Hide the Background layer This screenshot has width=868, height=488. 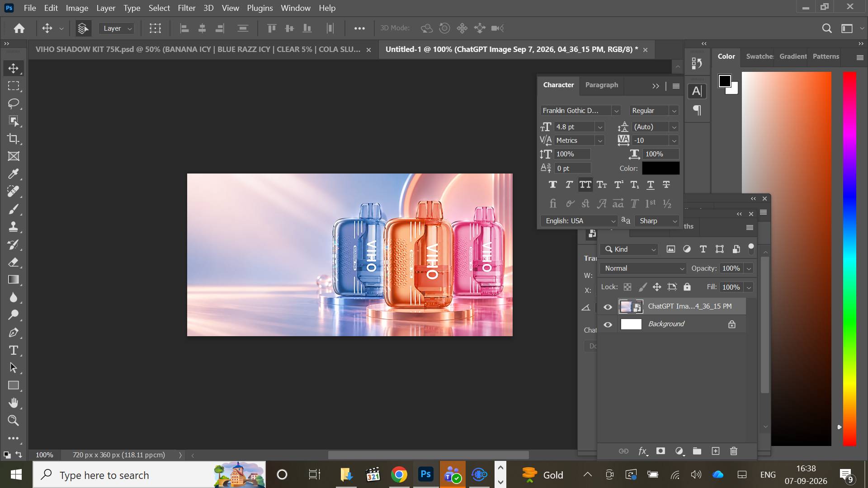(x=608, y=324)
